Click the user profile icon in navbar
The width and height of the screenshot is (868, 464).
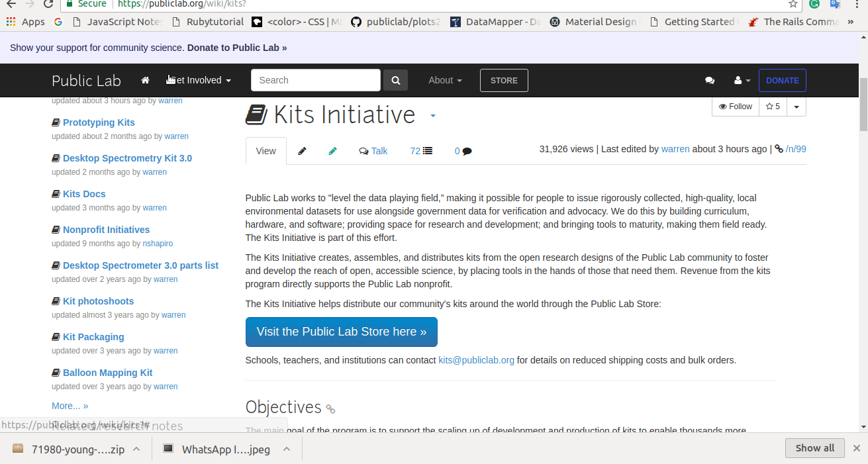tap(738, 80)
